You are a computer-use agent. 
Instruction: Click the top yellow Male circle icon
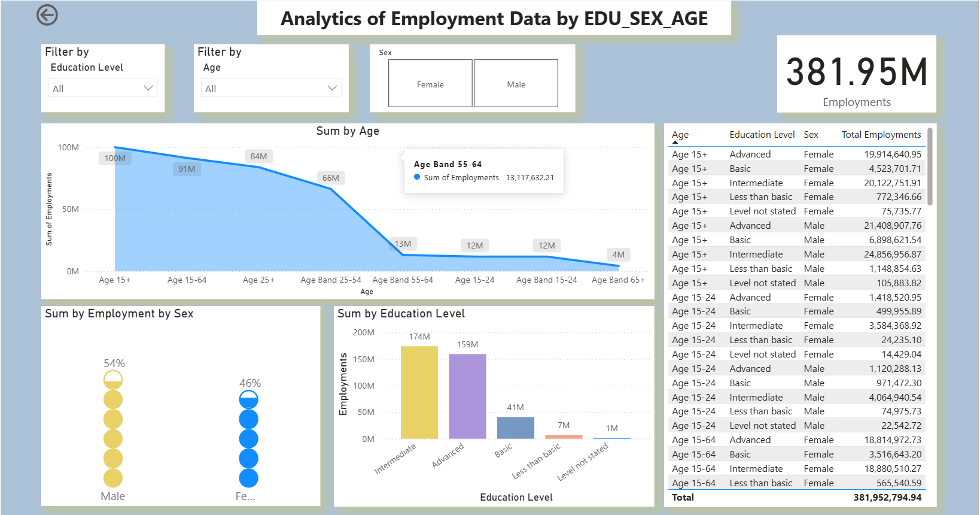(x=113, y=380)
